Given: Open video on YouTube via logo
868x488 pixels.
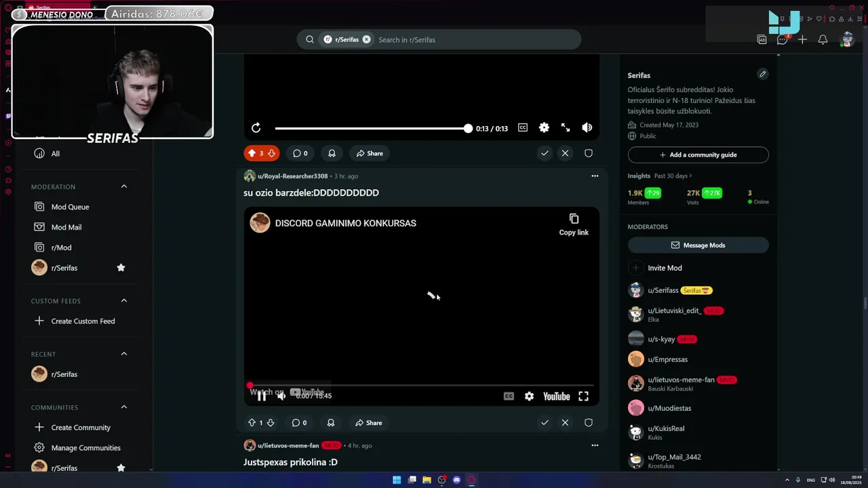Looking at the screenshot, I should (557, 396).
